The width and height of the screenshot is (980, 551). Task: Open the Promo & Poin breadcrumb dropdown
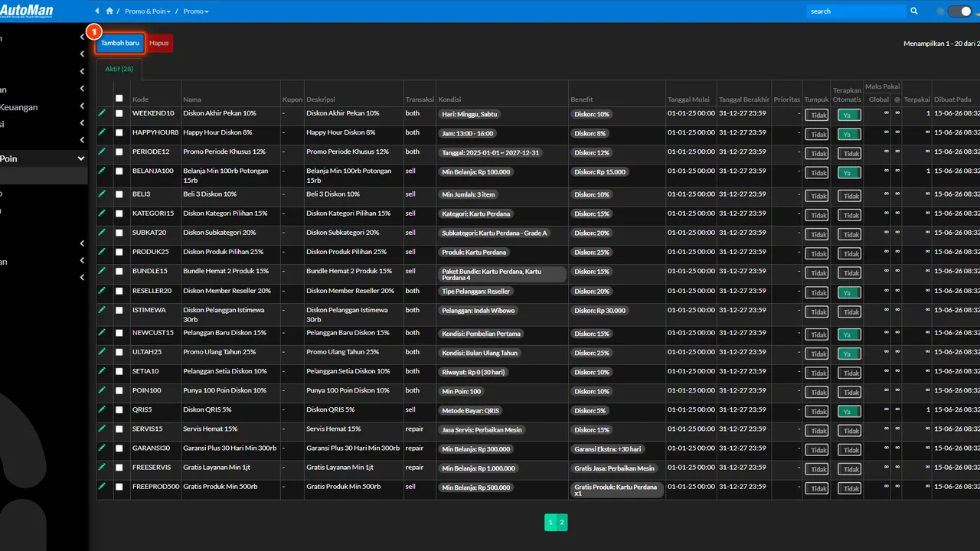point(147,11)
